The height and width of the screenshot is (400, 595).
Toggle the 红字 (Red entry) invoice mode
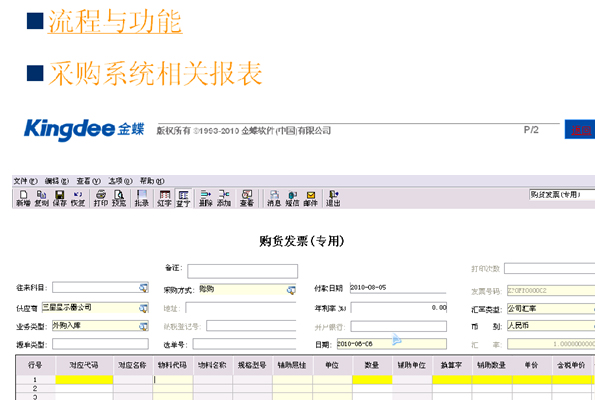click(x=164, y=198)
